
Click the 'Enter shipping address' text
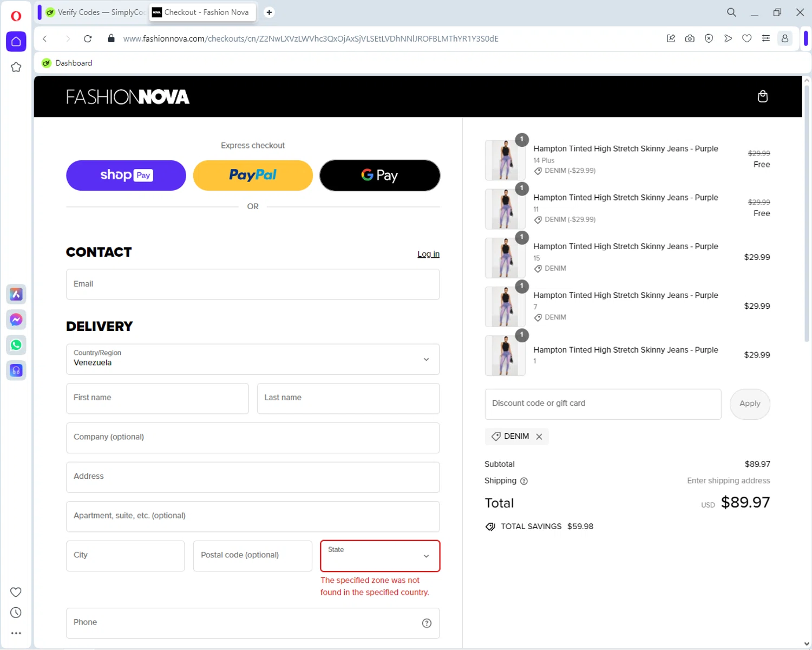coord(729,481)
